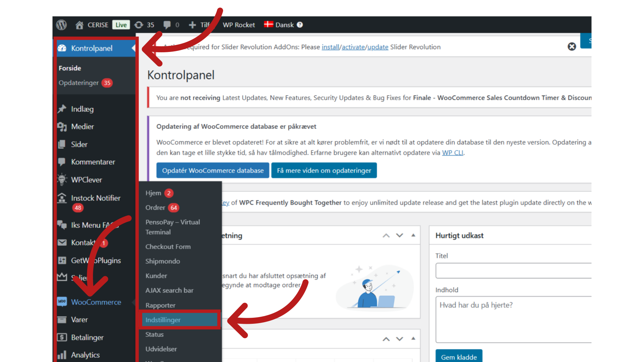Viewport: 644px width, 362px height.
Task: Click the updates refresh icon showing 35
Action: pos(139,25)
